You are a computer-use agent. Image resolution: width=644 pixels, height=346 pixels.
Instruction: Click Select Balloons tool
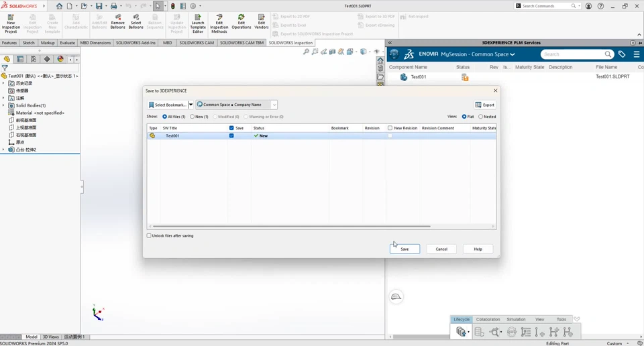point(136,21)
